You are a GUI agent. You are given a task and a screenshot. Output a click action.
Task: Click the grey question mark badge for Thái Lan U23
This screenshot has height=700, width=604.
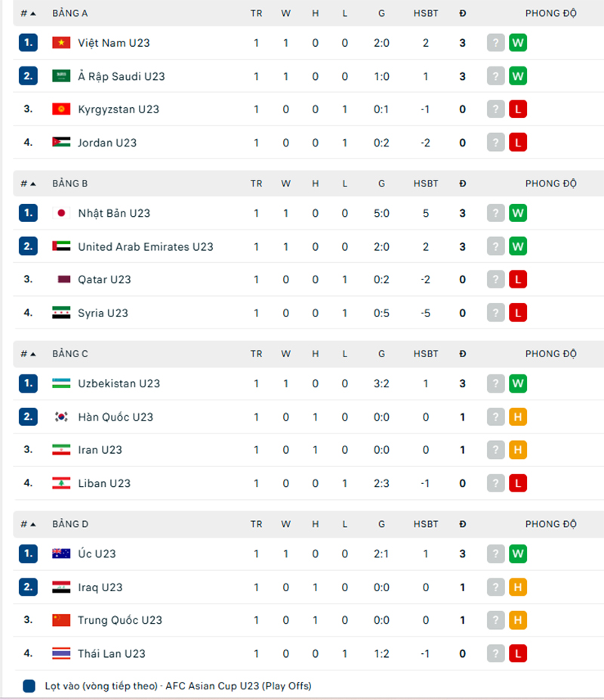point(495,654)
